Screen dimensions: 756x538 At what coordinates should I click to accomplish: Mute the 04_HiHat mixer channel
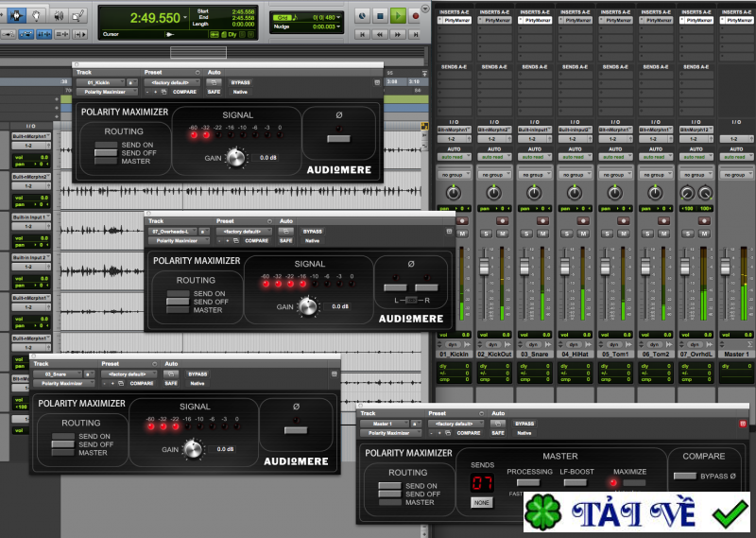[x=582, y=233]
